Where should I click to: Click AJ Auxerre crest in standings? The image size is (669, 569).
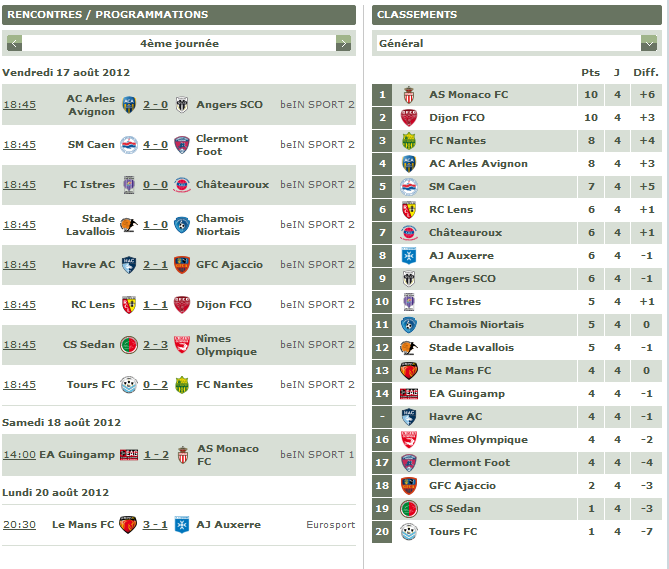click(x=409, y=255)
